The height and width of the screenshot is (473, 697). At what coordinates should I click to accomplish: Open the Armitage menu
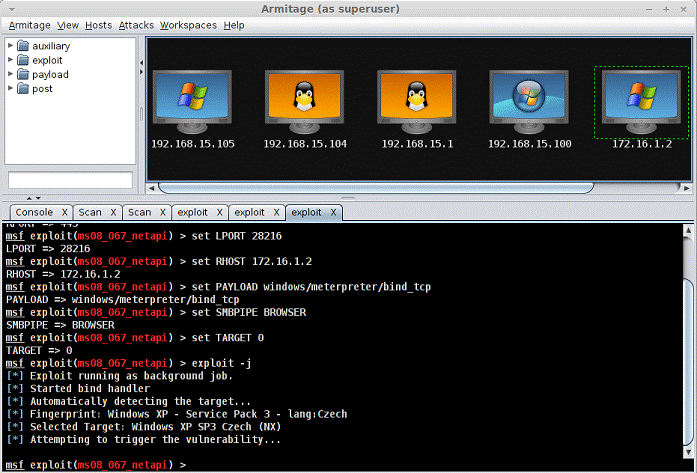click(x=29, y=25)
